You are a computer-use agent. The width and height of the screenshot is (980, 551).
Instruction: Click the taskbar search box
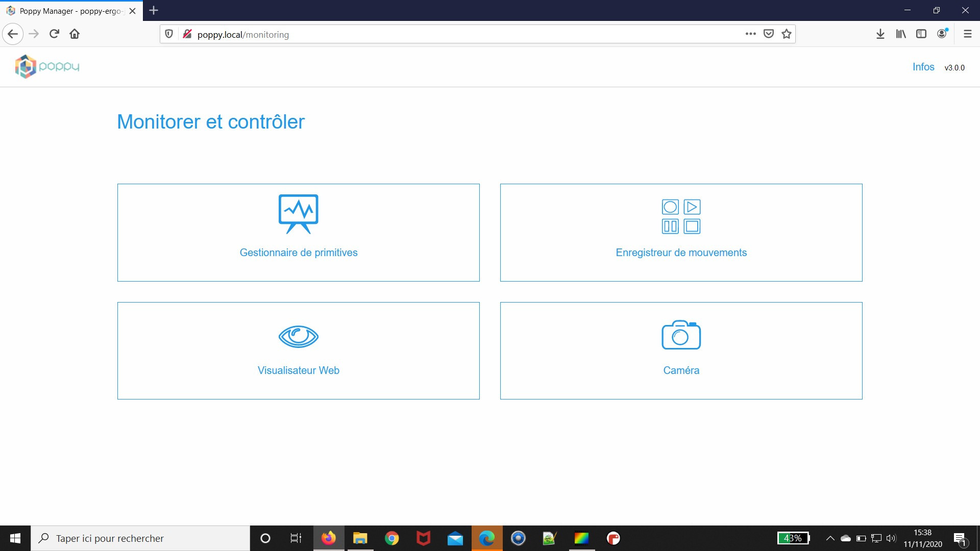click(x=140, y=538)
